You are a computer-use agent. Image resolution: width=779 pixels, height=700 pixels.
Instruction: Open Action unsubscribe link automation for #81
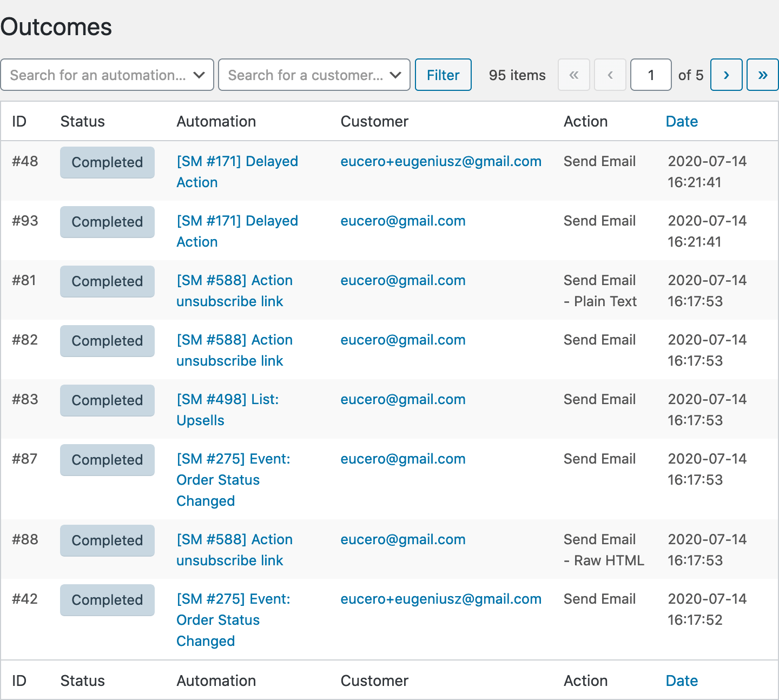(x=234, y=290)
